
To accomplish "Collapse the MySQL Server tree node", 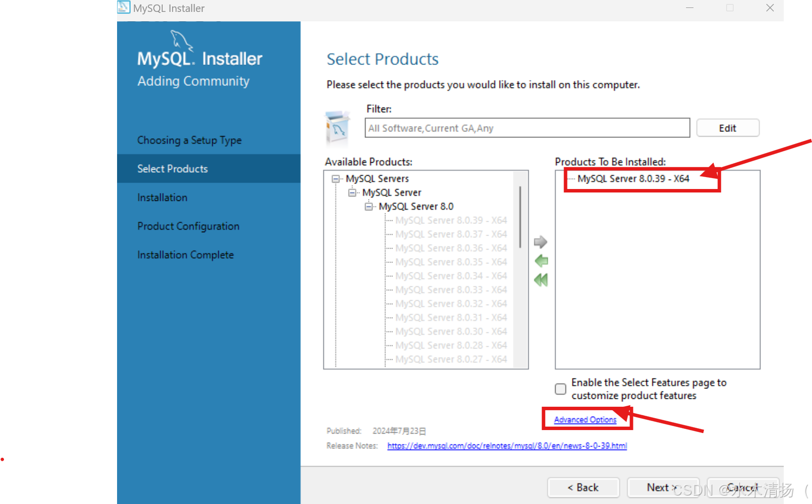I will point(352,192).
